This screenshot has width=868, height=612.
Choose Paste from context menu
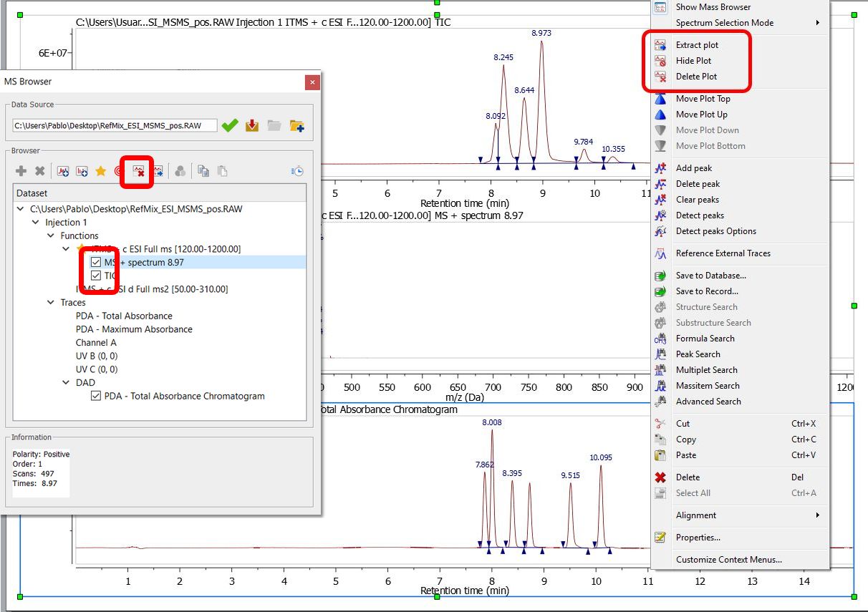pyautogui.click(x=740, y=455)
